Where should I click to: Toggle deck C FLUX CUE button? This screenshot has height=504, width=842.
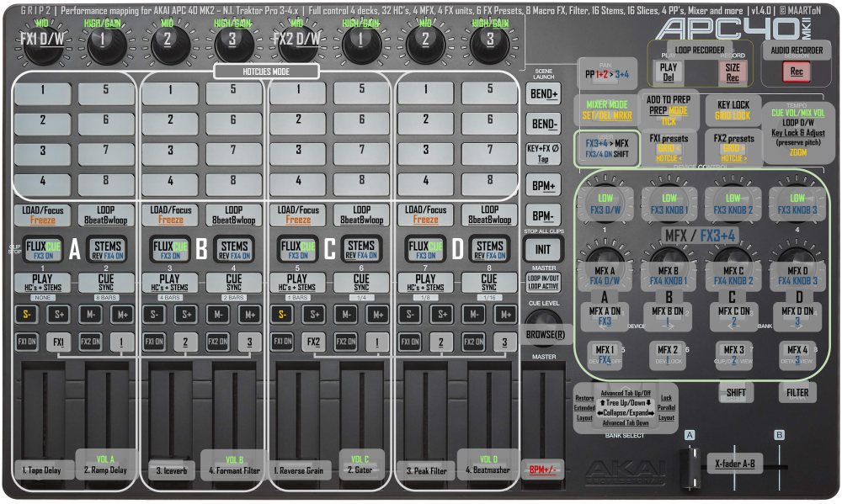(x=298, y=250)
